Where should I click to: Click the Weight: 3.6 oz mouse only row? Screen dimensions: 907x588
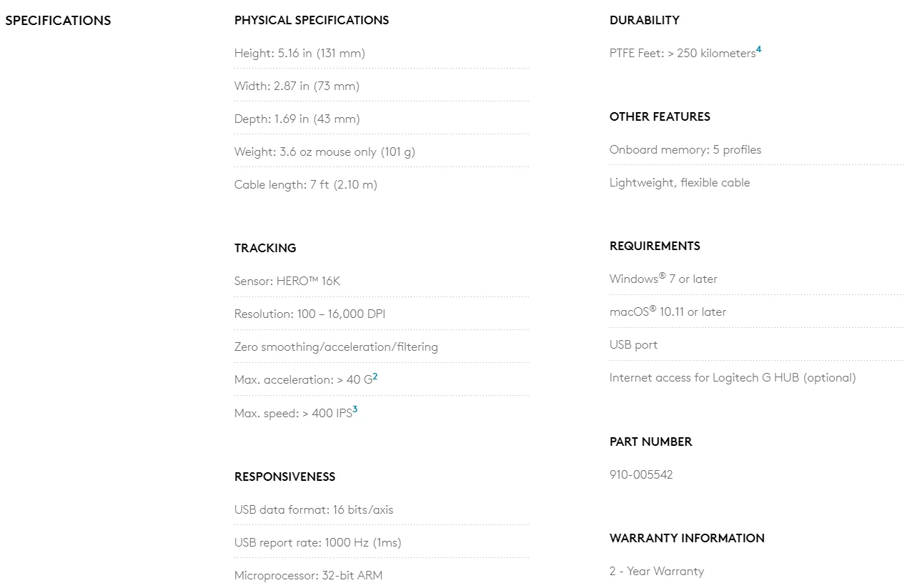pyautogui.click(x=382, y=151)
